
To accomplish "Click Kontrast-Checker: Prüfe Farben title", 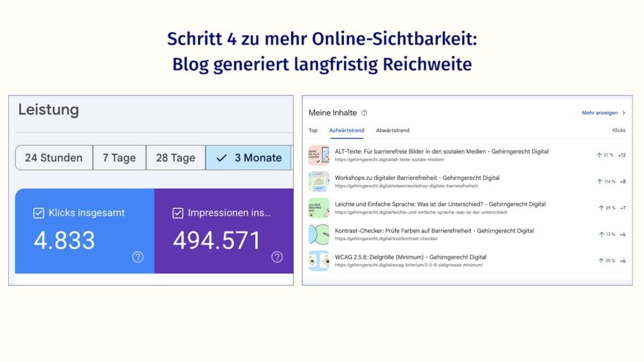I will coord(434,231).
